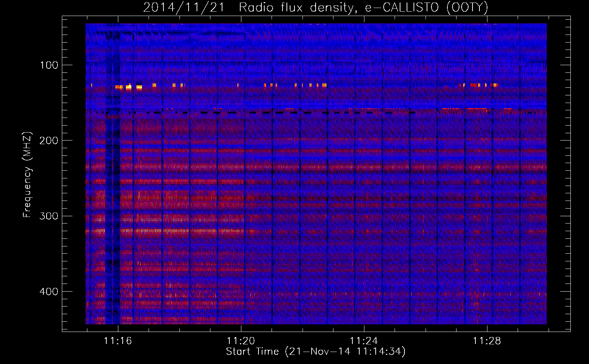This screenshot has width=589, height=364.
Task: Click the 200 frequency tick label
Action: 49,141
